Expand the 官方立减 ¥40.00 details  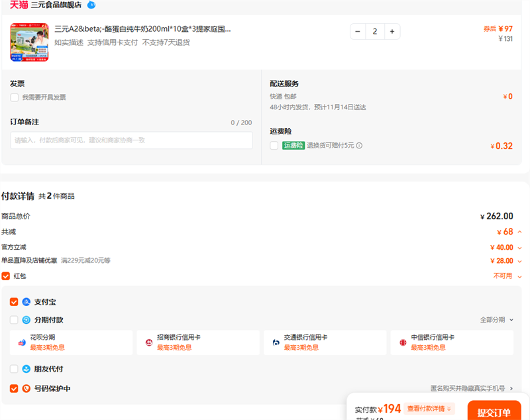[x=519, y=247]
